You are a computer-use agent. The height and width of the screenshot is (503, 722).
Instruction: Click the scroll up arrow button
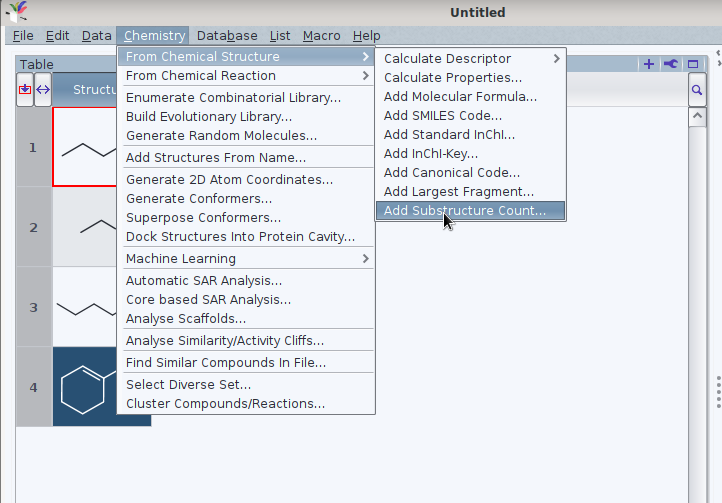(697, 115)
